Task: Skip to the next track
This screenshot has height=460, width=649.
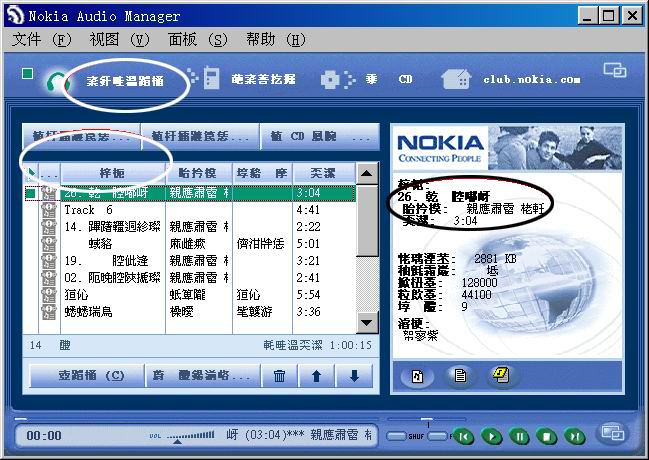Action: pyautogui.click(x=575, y=436)
